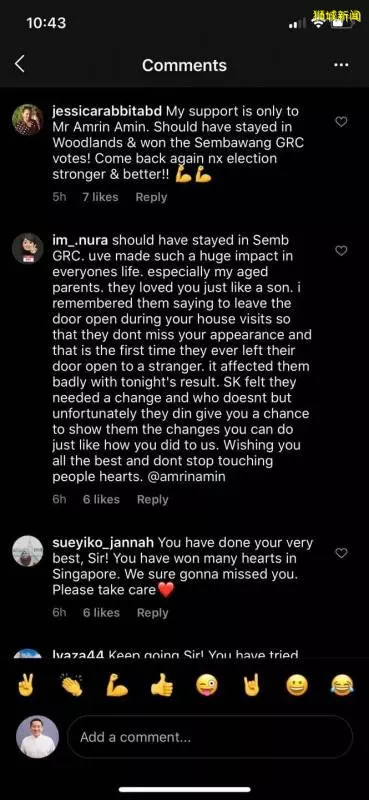The height and width of the screenshot is (800, 369).
Task: Open im_.nura's profile picture
Action: (x=28, y=248)
